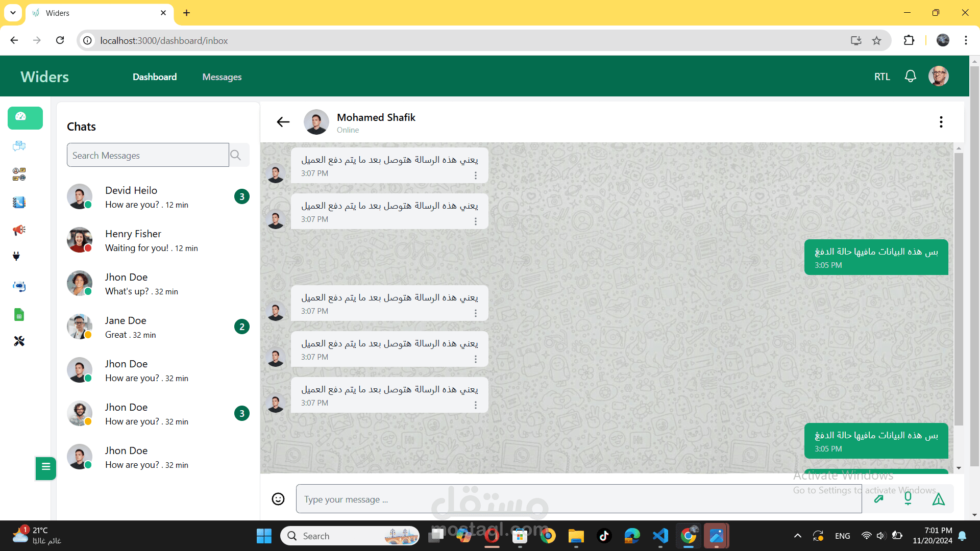Click the plug integrations sidebar icon

point(16,256)
